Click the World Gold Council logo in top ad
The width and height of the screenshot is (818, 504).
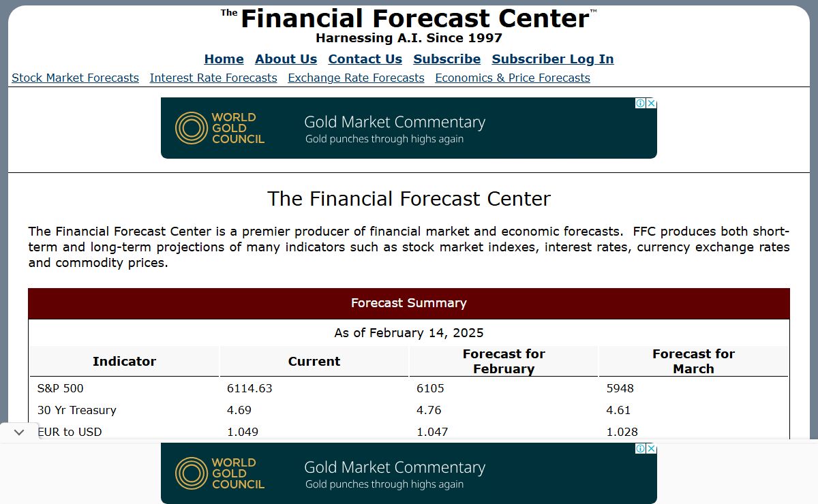click(x=219, y=128)
